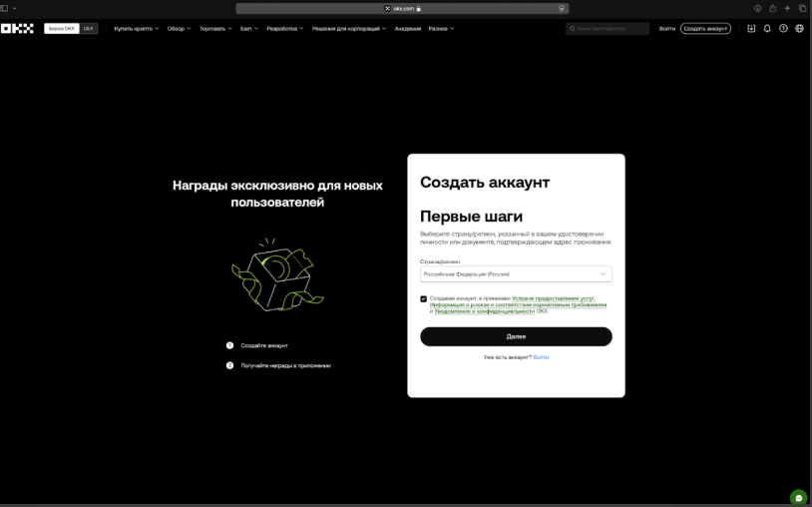Click the reader icon in address bar

click(562, 8)
